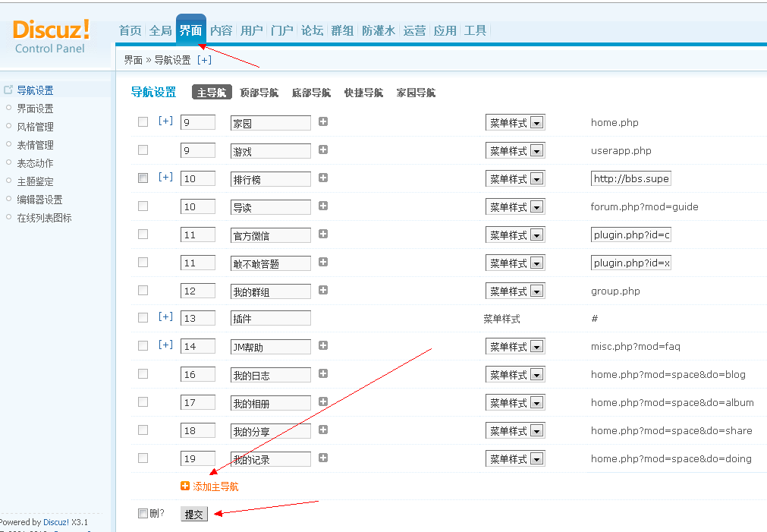
Task: Click the plus icon next to 官方微信 name
Action: [x=323, y=234]
